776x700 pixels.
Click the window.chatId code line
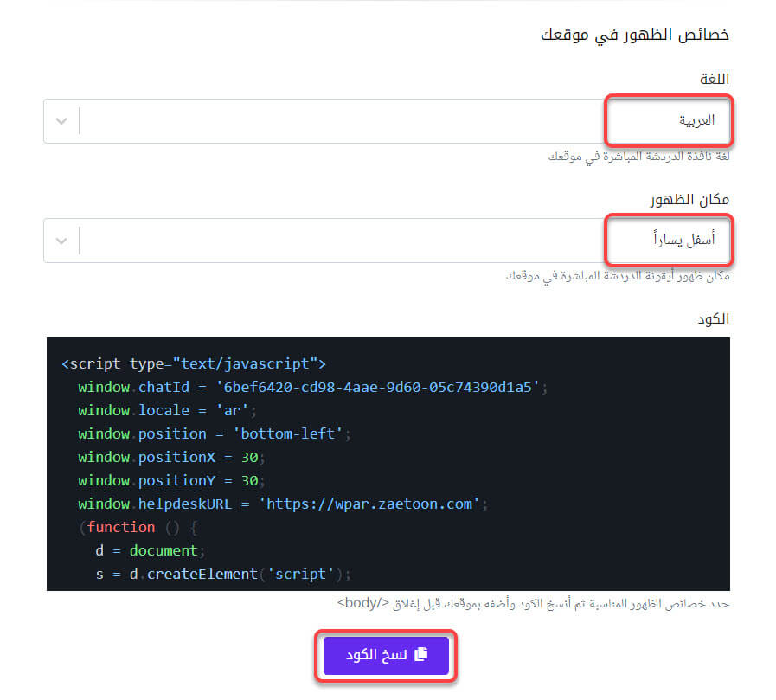click(x=312, y=387)
